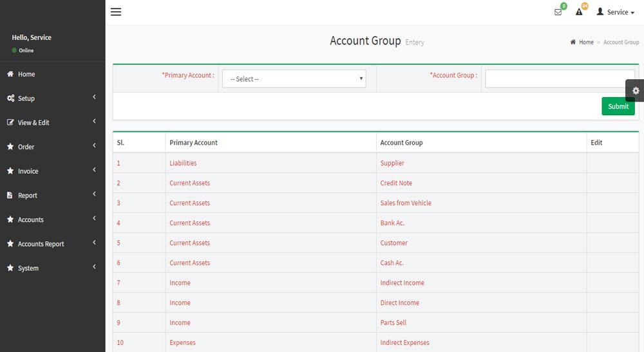Click the System star icon
Image resolution: width=644 pixels, height=352 pixels.
10,268
